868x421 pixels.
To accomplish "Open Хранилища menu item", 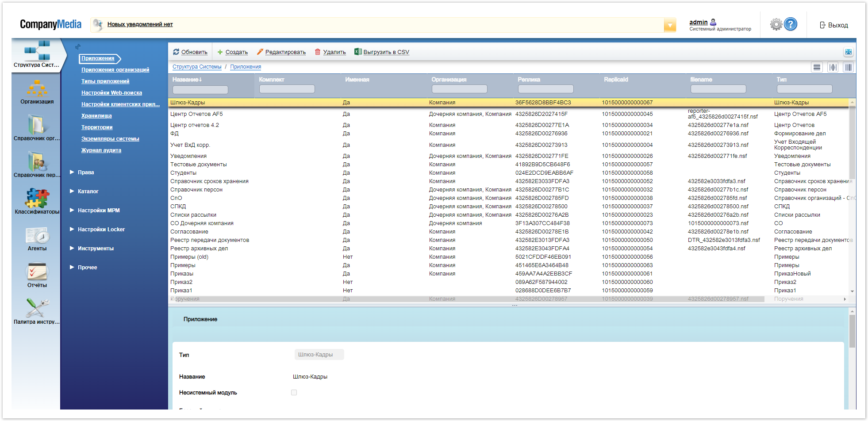I will point(96,116).
